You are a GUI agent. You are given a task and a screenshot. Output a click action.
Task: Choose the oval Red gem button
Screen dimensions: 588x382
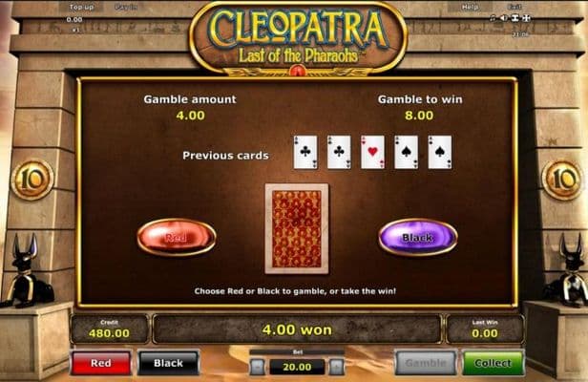pos(177,237)
